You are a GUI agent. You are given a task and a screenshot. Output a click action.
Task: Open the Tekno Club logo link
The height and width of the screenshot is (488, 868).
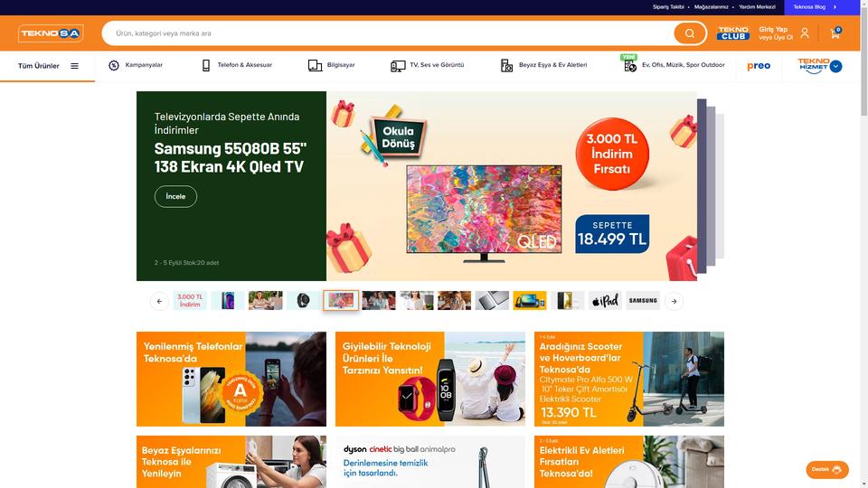[733, 33]
